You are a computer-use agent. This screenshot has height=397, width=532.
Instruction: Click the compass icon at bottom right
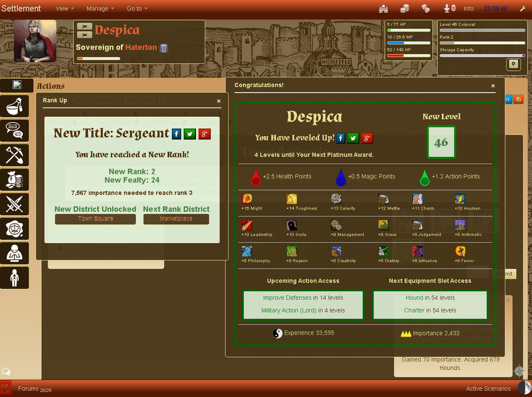[x=519, y=370]
